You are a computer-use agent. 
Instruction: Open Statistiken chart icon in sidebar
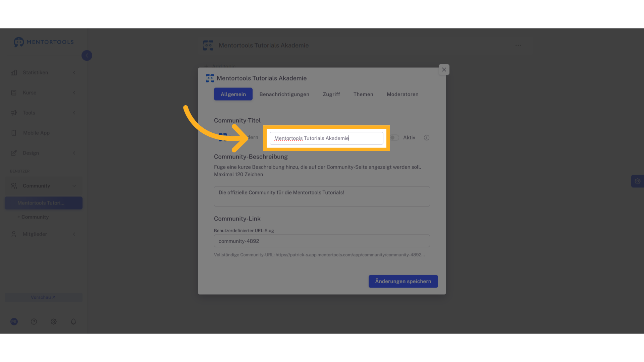pyautogui.click(x=14, y=73)
